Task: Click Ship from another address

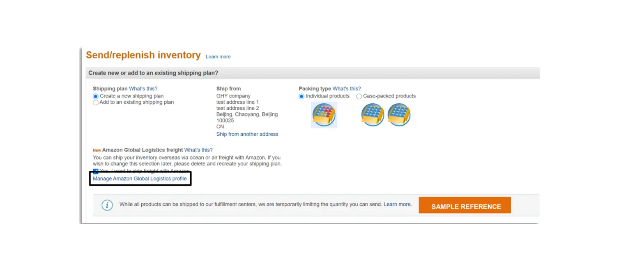Action: tap(247, 134)
